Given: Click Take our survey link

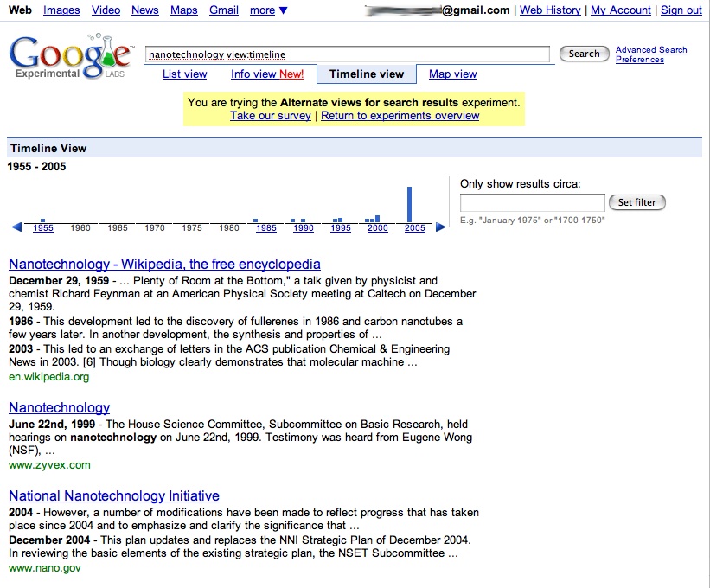Looking at the screenshot, I should pyautogui.click(x=271, y=115).
